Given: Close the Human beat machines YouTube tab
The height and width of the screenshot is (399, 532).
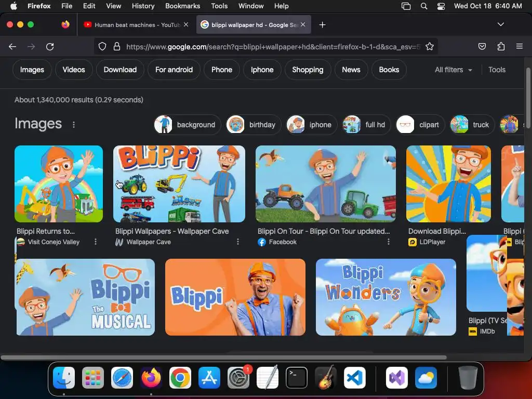Looking at the screenshot, I should [x=186, y=24].
